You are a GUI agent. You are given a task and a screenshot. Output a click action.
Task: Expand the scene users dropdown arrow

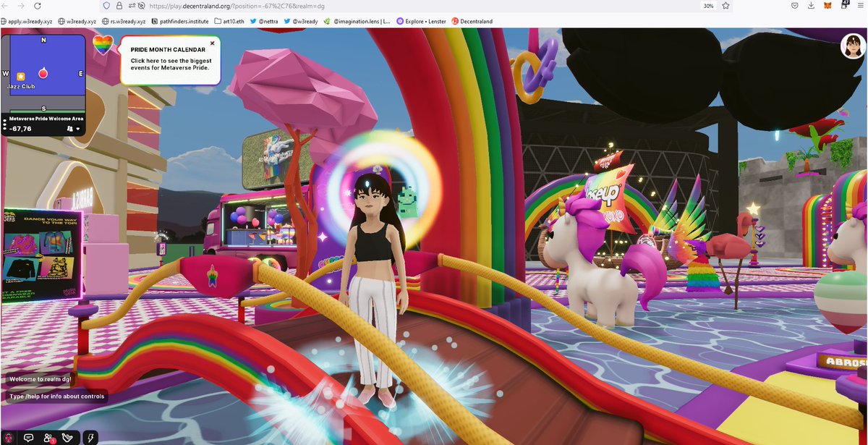78,128
